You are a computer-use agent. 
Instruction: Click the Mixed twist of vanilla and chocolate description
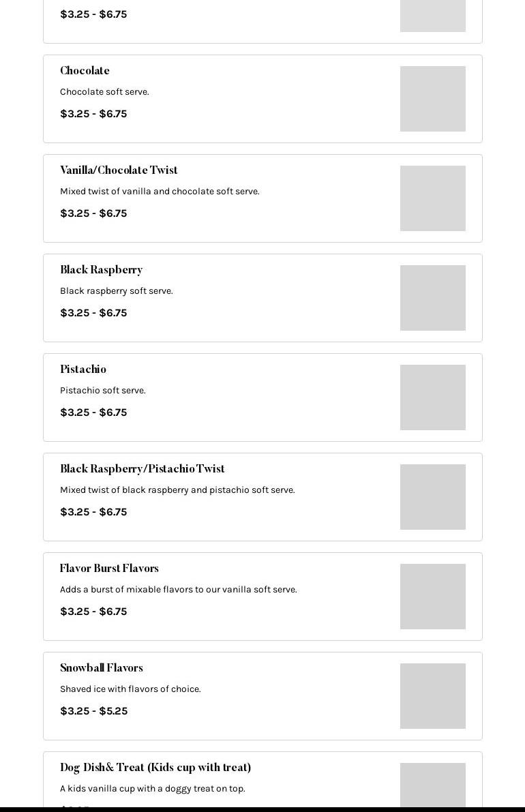[x=160, y=191]
